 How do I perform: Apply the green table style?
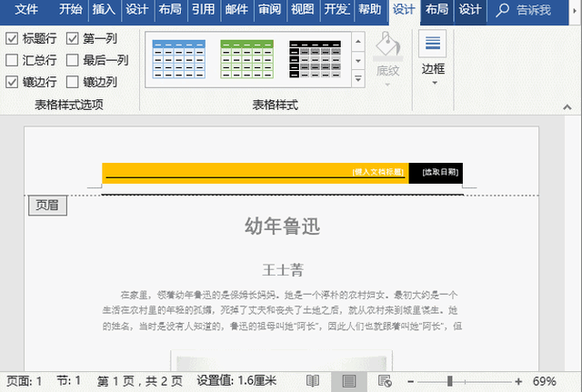tap(246, 59)
